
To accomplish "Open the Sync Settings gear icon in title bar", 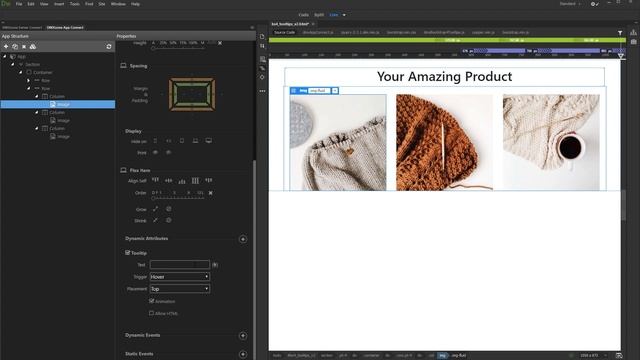I will 595,4.
